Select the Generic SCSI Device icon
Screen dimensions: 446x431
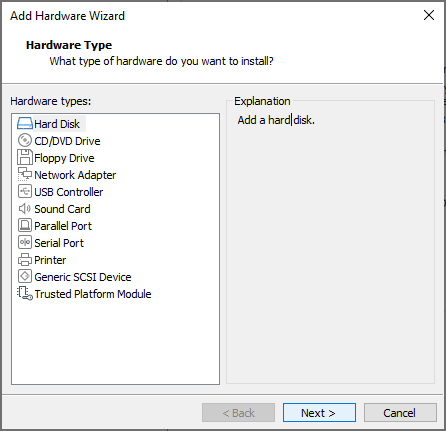click(x=25, y=276)
